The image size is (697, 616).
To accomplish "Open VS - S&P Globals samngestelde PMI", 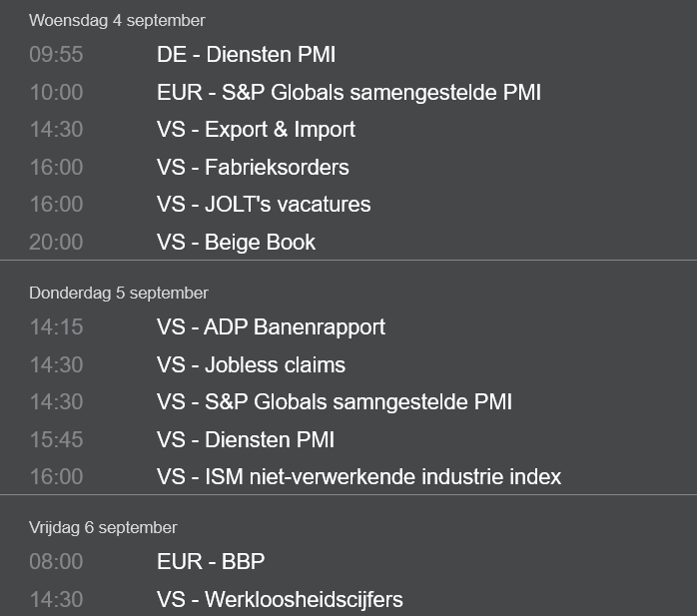I will click(x=335, y=401).
